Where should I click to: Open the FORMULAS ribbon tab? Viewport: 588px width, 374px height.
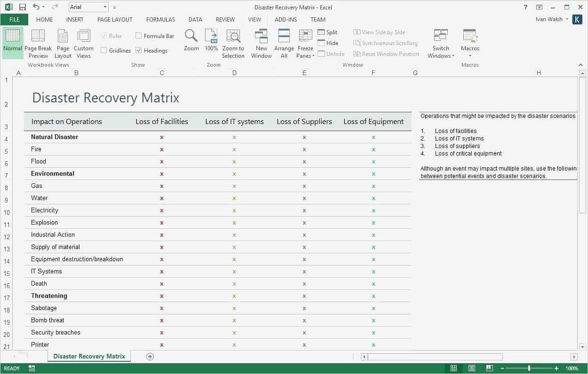[x=160, y=20]
